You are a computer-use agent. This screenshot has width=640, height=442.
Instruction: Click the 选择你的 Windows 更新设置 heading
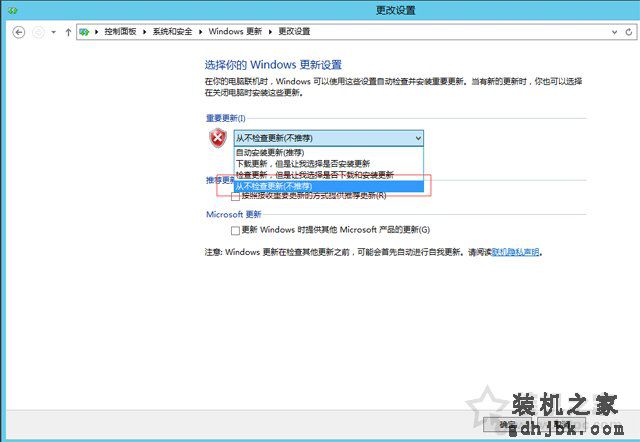pos(273,64)
